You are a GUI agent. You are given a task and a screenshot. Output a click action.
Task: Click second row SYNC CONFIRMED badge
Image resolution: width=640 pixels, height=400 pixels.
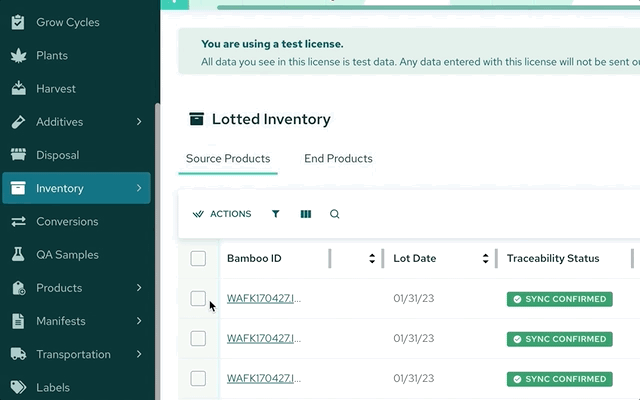560,339
